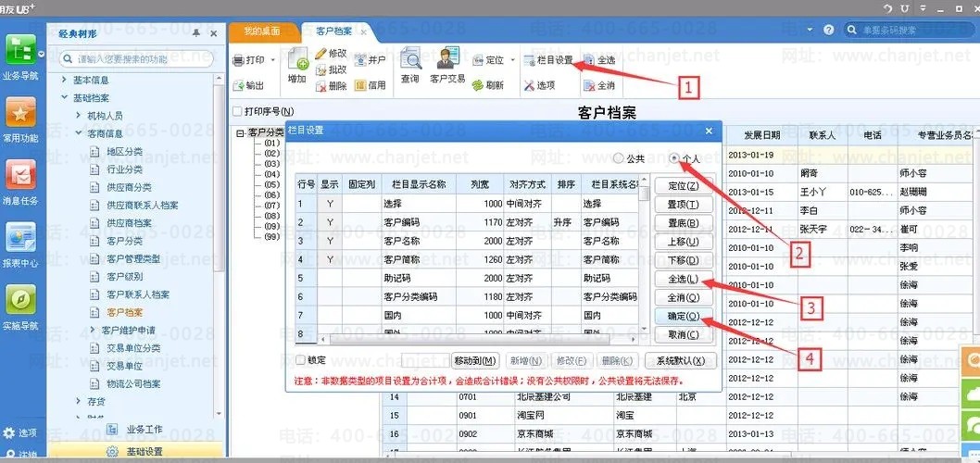Image resolution: width=980 pixels, height=463 pixels.
Task: Open the 打印 dropdown arrow
Action: pos(272,60)
